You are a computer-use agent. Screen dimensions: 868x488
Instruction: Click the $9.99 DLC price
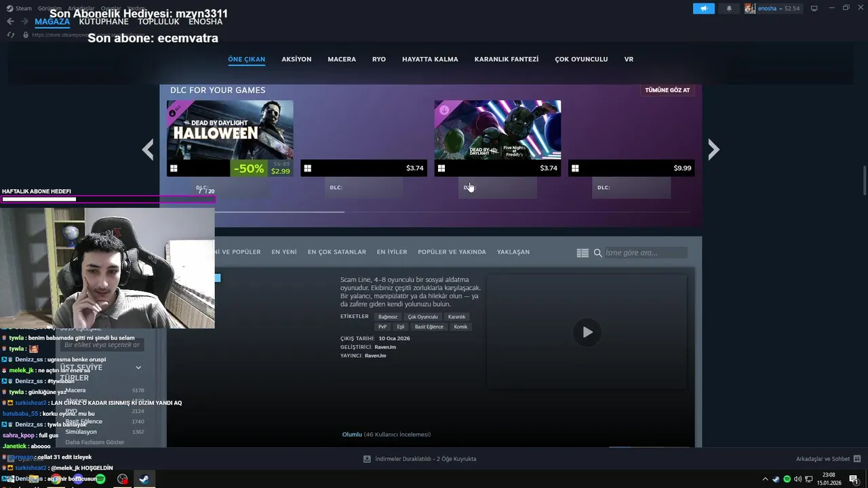coord(682,168)
